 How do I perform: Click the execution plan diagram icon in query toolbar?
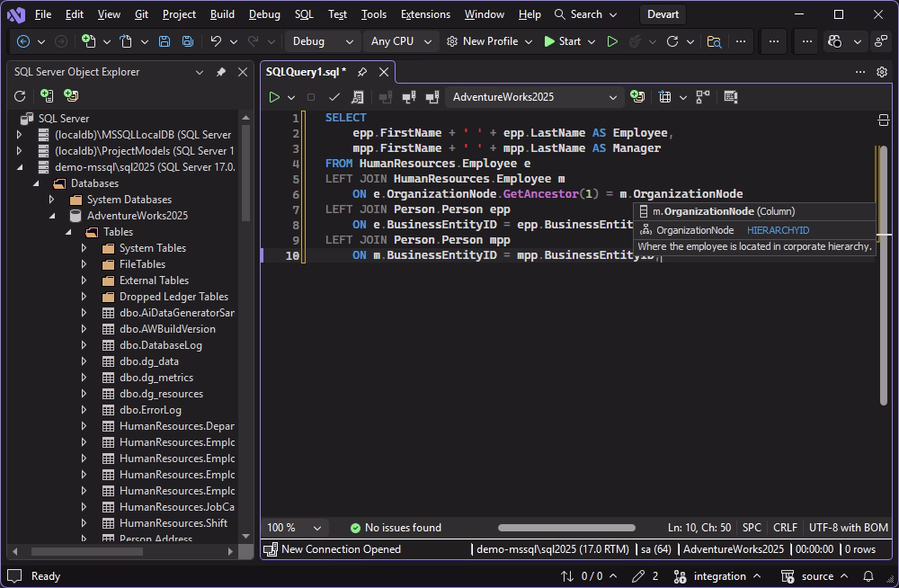tap(703, 97)
